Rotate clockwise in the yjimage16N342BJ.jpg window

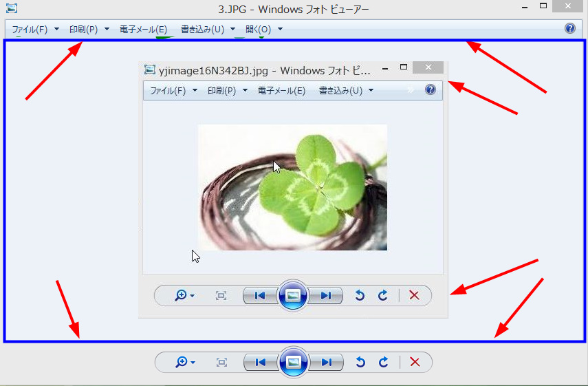(383, 296)
